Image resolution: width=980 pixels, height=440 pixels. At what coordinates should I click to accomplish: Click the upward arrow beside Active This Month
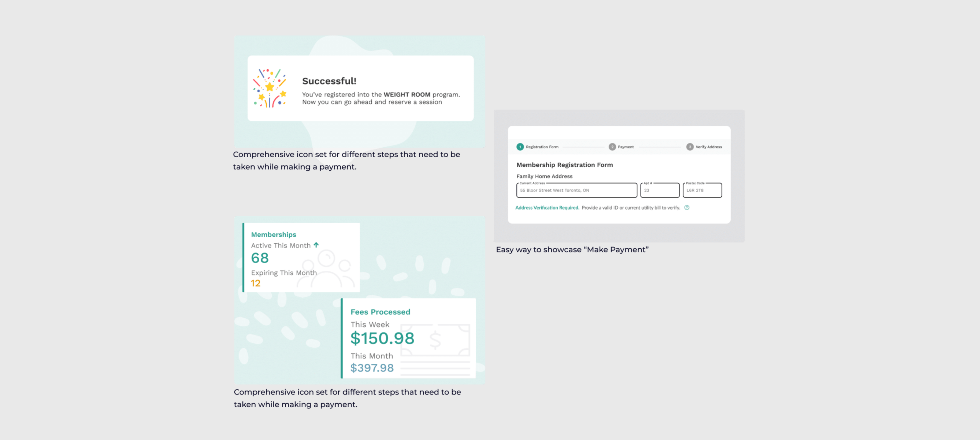(x=316, y=245)
